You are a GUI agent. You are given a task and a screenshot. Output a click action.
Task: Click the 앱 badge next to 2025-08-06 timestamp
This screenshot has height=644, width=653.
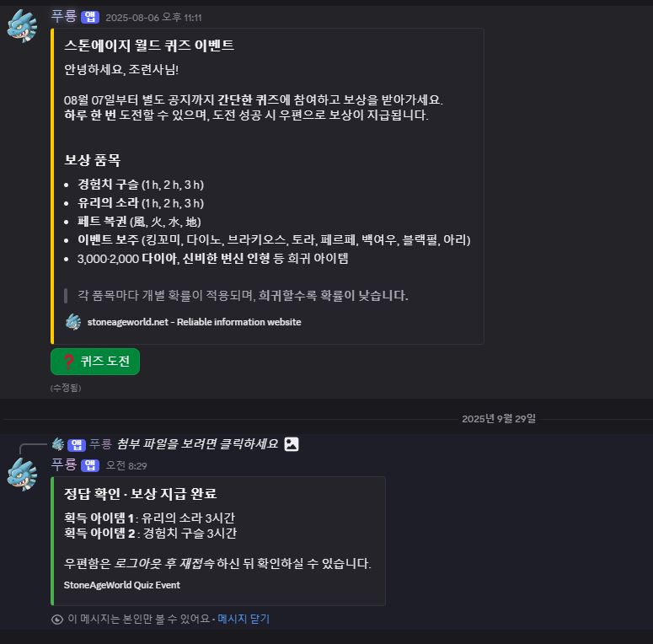(91, 17)
